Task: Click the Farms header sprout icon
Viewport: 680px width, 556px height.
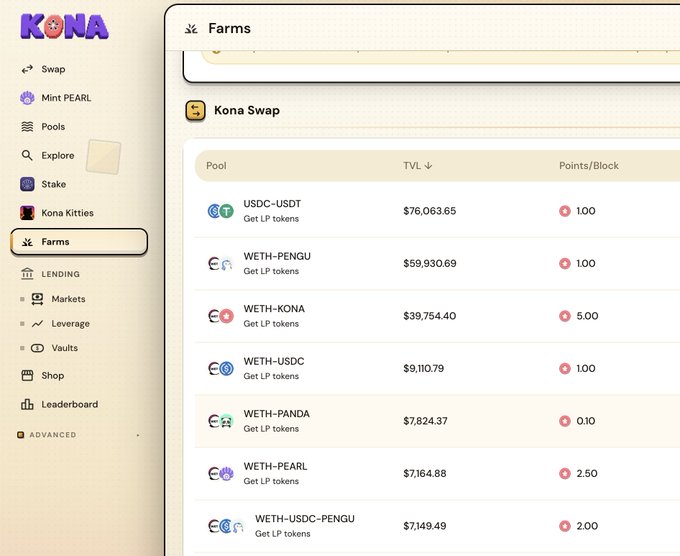Action: [x=191, y=29]
